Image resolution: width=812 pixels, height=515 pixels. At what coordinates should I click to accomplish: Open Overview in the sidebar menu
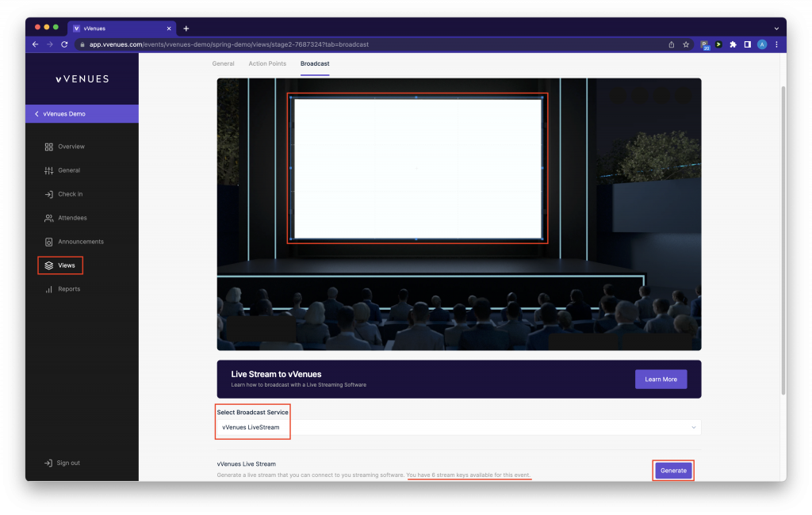(71, 147)
